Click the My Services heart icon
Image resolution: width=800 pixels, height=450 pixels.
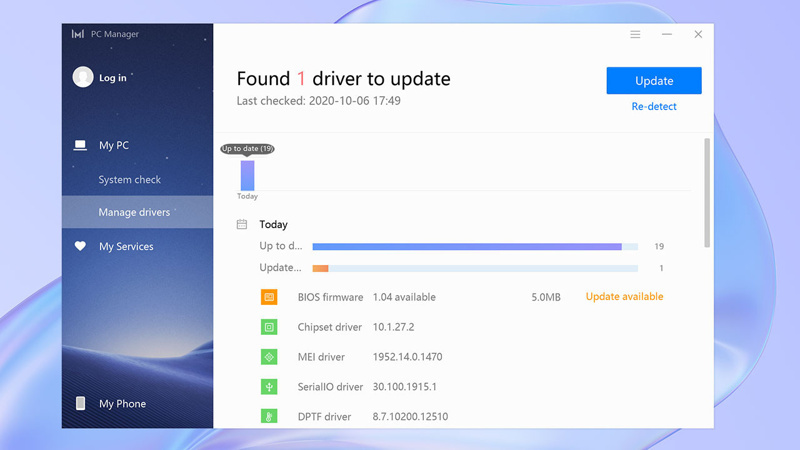pos(80,246)
